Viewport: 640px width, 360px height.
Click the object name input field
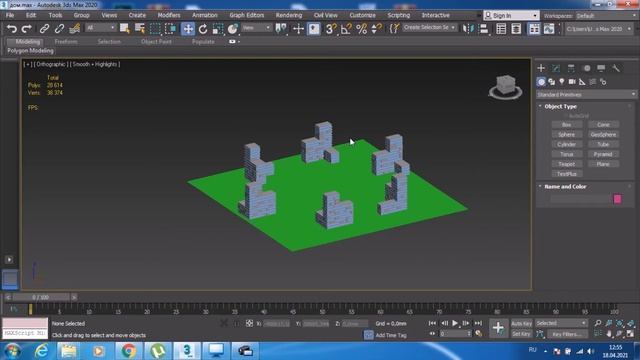tap(580, 199)
